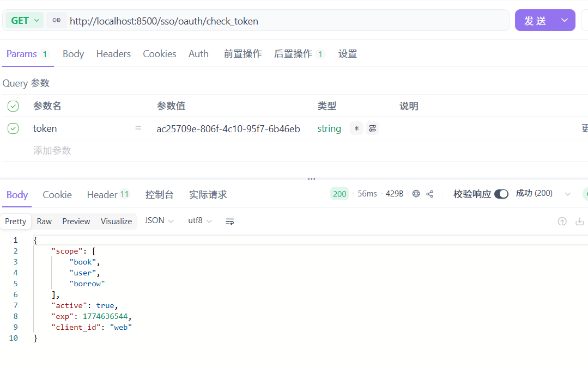Click the token value ac25709e field
Viewport: 588px width, 369px height.
228,128
